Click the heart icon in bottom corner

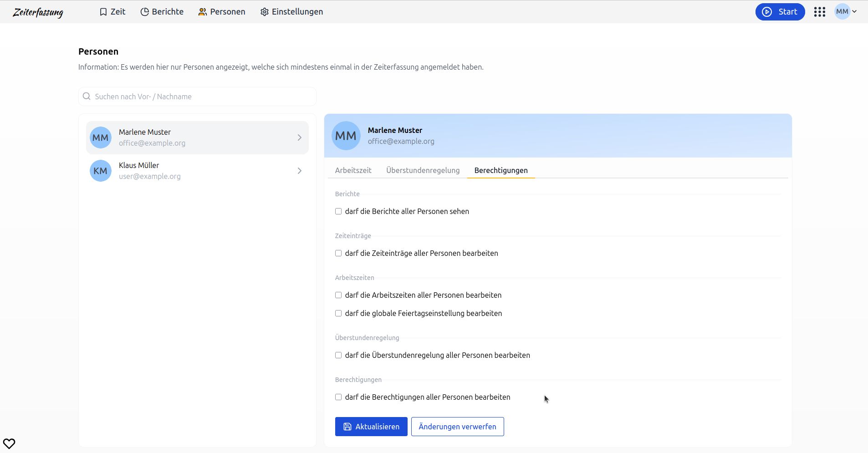pyautogui.click(x=9, y=443)
